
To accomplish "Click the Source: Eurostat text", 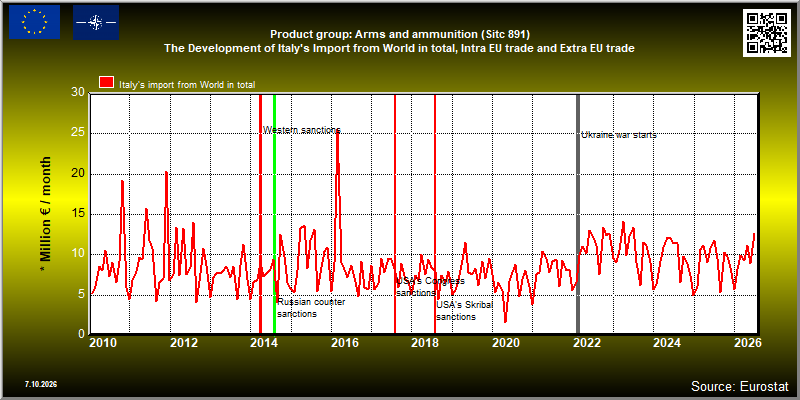I will pos(740,385).
